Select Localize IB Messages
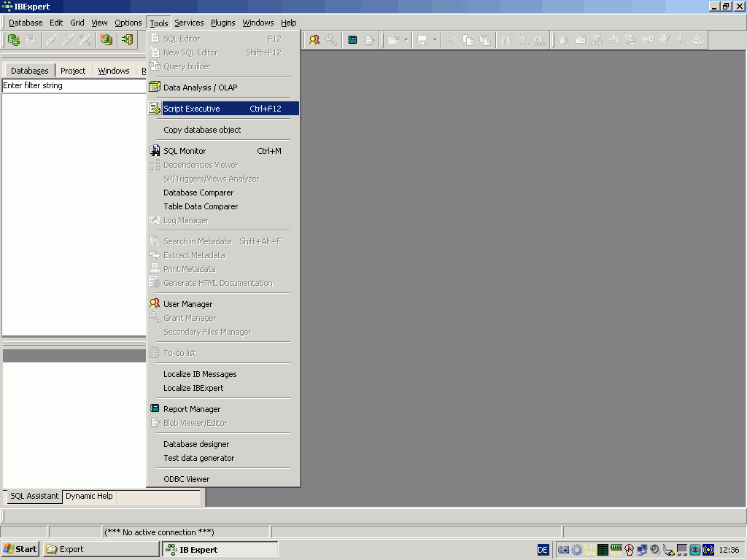The image size is (747, 560). point(223,374)
